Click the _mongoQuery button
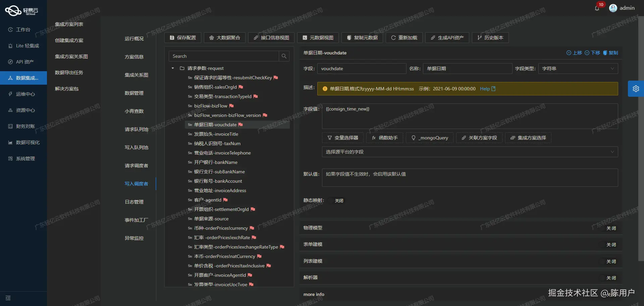The height and width of the screenshot is (306, 644). pos(429,138)
